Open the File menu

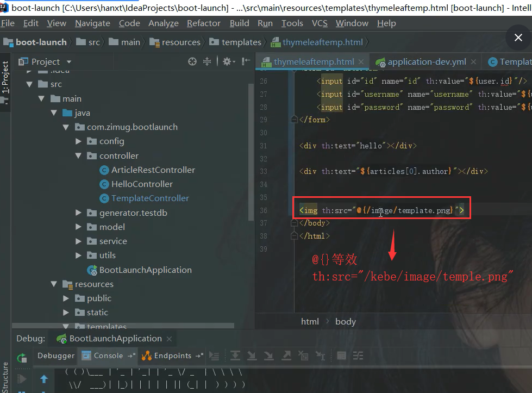point(8,23)
